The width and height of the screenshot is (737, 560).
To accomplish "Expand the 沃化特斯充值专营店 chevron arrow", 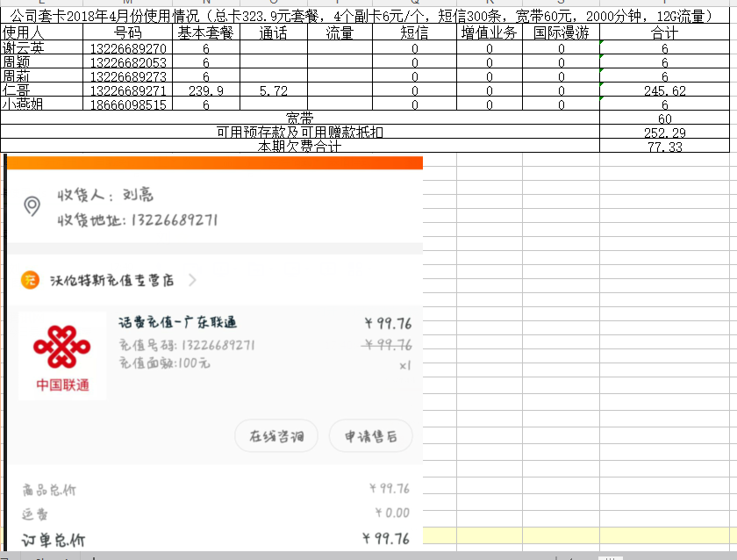I will click(192, 280).
